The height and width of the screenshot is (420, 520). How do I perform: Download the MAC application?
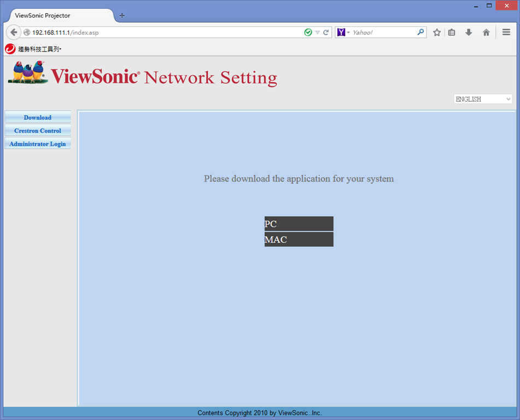tap(299, 239)
